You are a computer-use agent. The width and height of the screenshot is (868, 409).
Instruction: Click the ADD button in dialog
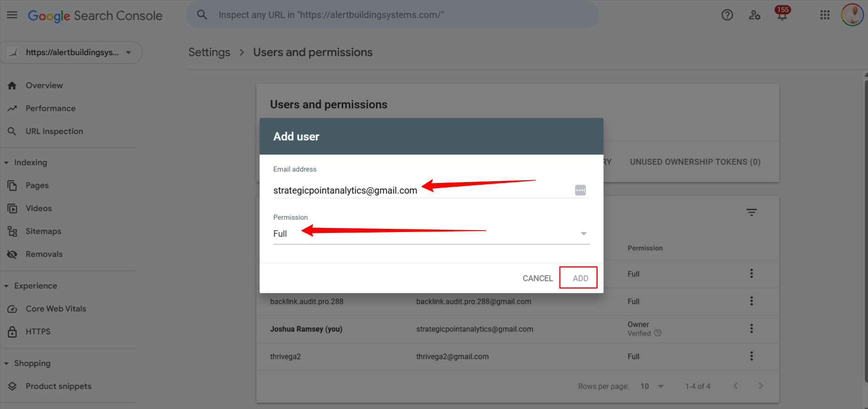(580, 278)
